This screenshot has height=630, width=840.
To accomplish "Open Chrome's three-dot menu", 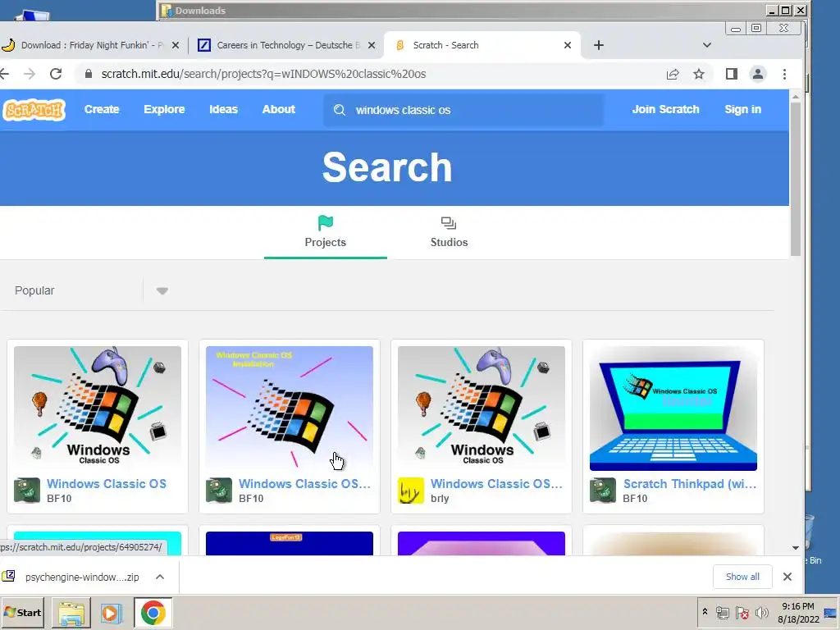I will pos(784,74).
